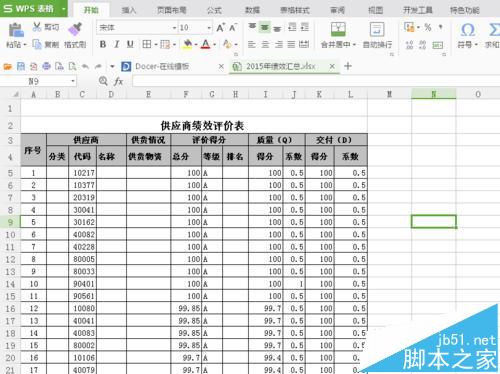Open the borders dropdown arrow
Viewport: 500px width, 374px height.
click(x=156, y=44)
